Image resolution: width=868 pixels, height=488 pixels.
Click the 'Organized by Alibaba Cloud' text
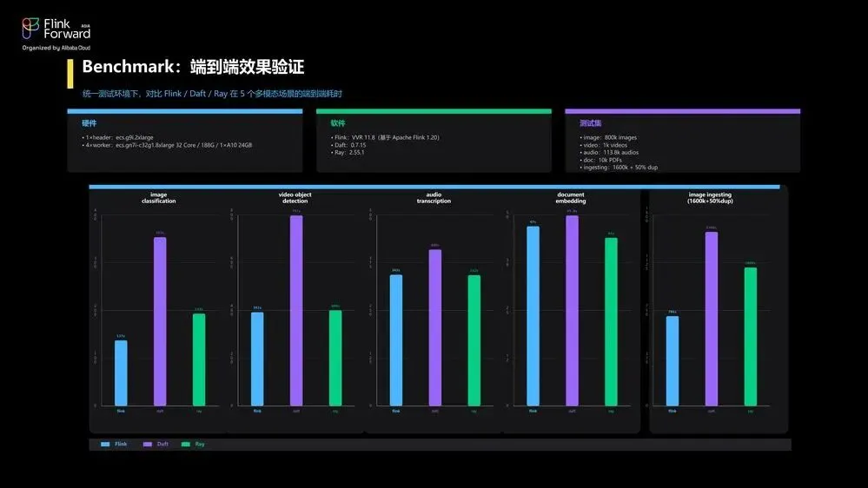pos(56,48)
